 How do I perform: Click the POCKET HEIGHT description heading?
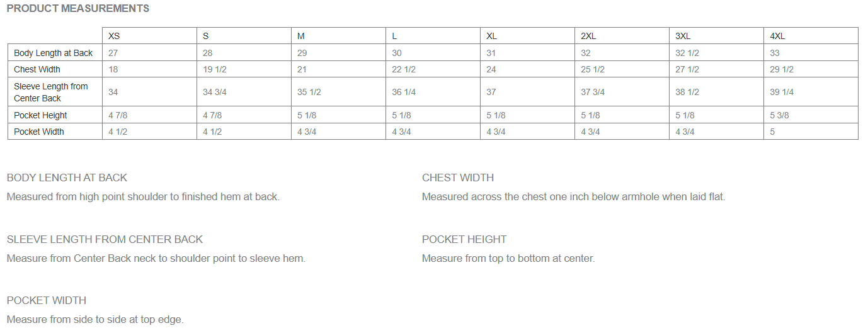tap(464, 239)
